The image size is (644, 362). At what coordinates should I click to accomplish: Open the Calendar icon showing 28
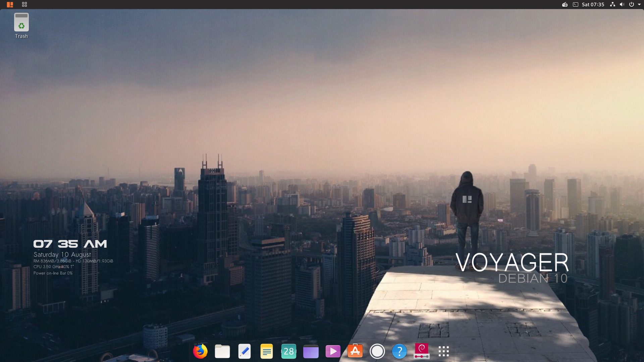point(289,351)
